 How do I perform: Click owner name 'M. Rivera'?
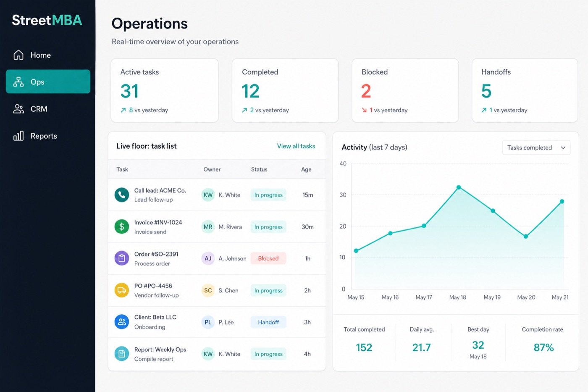[230, 227]
